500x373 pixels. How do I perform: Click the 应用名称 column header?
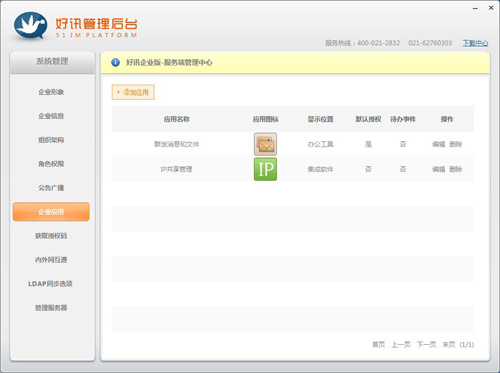coord(177,119)
